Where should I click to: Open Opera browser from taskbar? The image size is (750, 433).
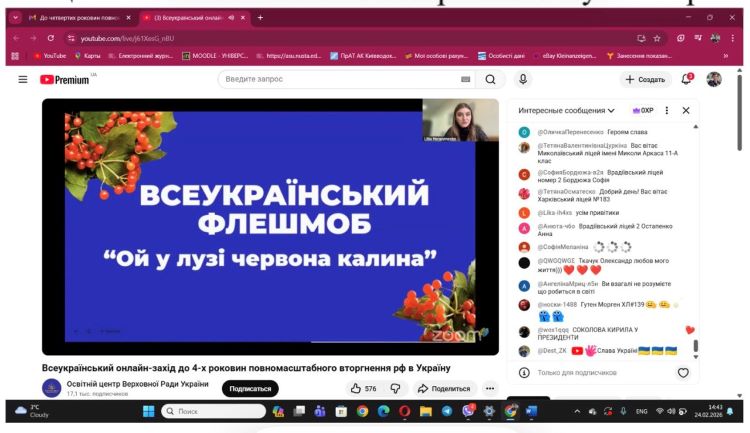[x=405, y=411]
